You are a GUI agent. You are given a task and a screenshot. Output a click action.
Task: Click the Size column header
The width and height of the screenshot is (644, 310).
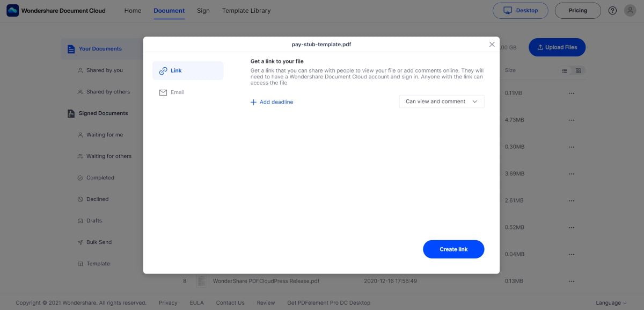[x=510, y=70]
